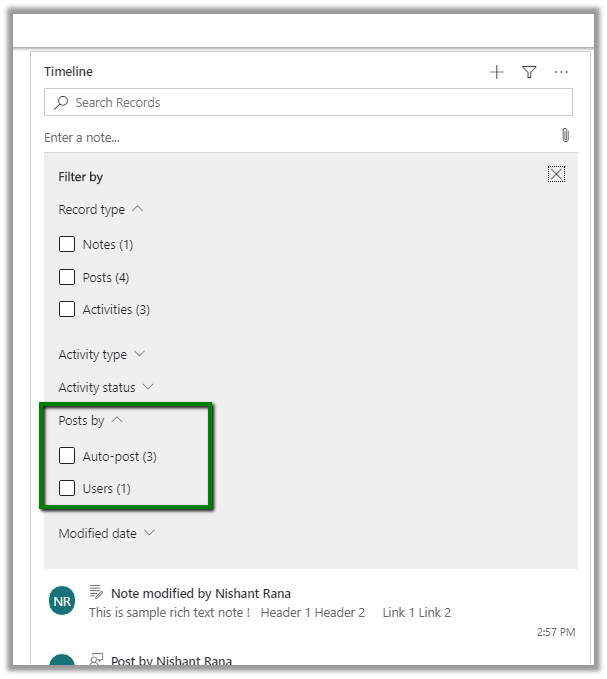This screenshot has width=607, height=679.
Task: Check the Posts (4) checkbox
Action: (67, 277)
